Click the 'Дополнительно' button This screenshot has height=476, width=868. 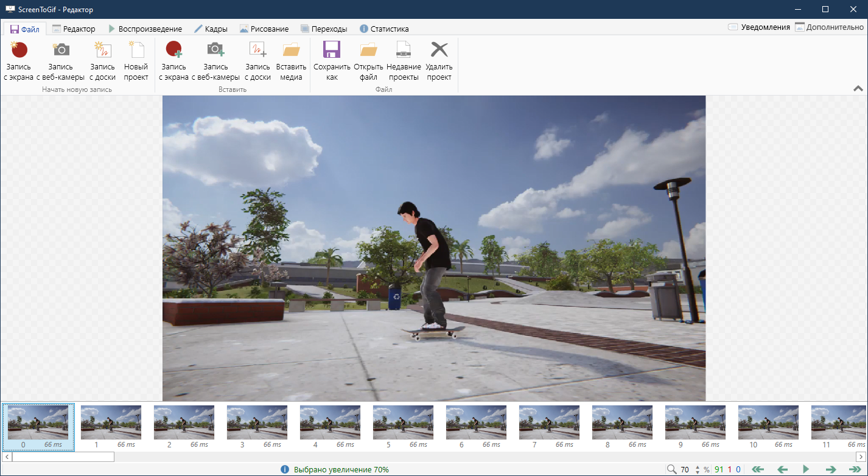829,27
